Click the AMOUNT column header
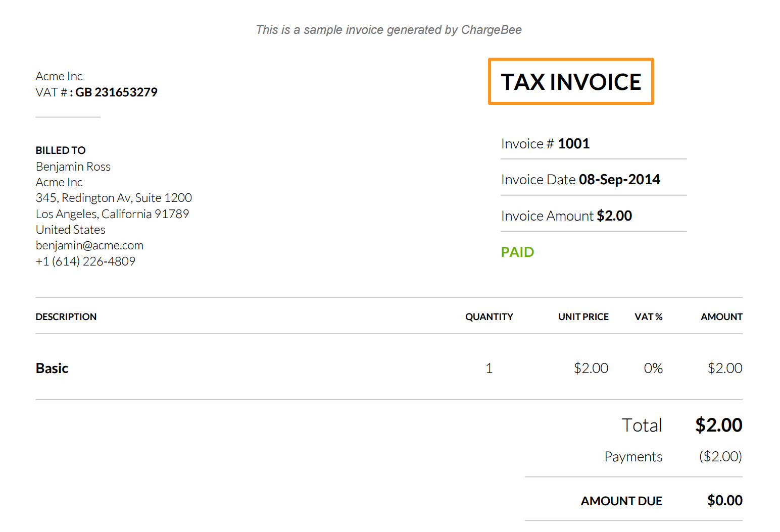Image resolution: width=780 pixels, height=532 pixels. pyautogui.click(x=721, y=317)
